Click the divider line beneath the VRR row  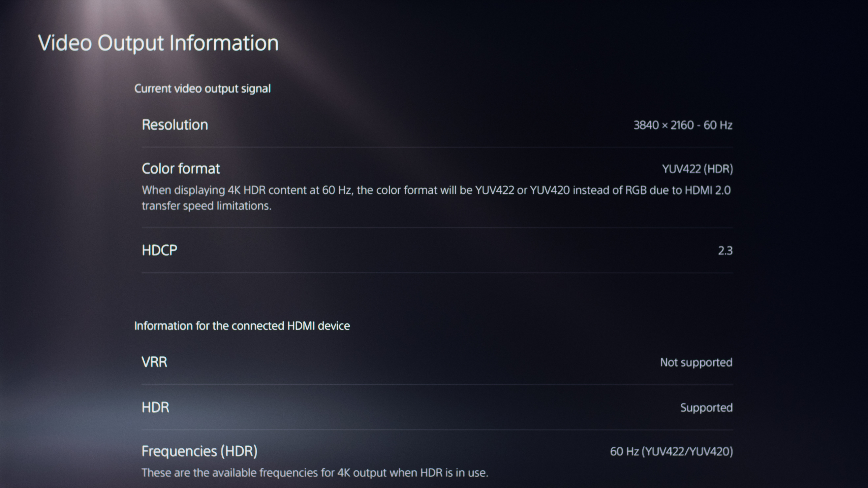click(437, 385)
